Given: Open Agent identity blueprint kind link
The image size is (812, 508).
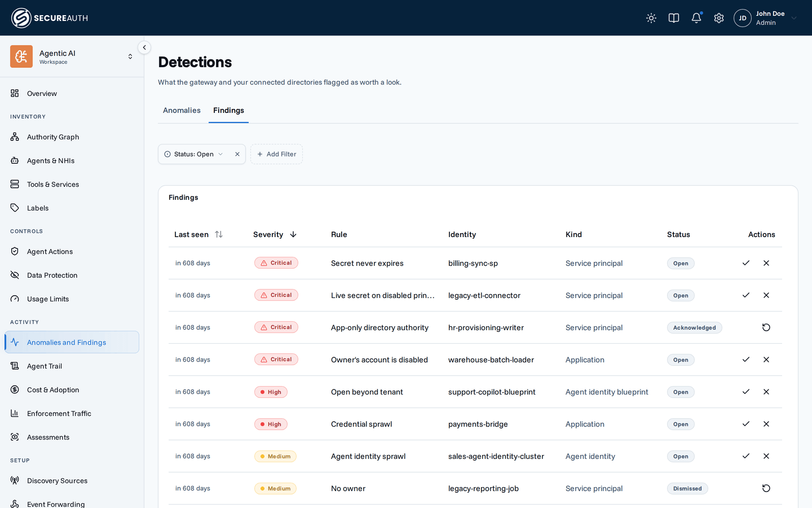Looking at the screenshot, I should (x=607, y=392).
